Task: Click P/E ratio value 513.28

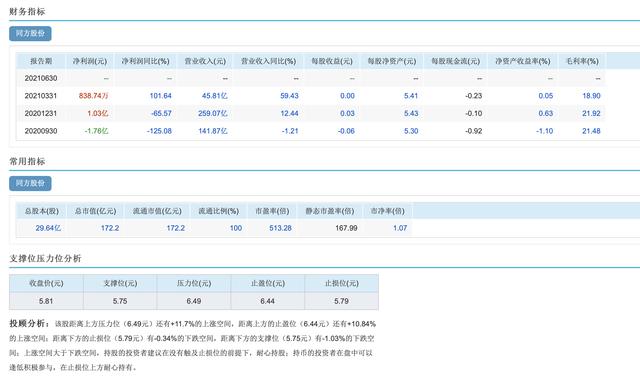Action: [x=280, y=228]
